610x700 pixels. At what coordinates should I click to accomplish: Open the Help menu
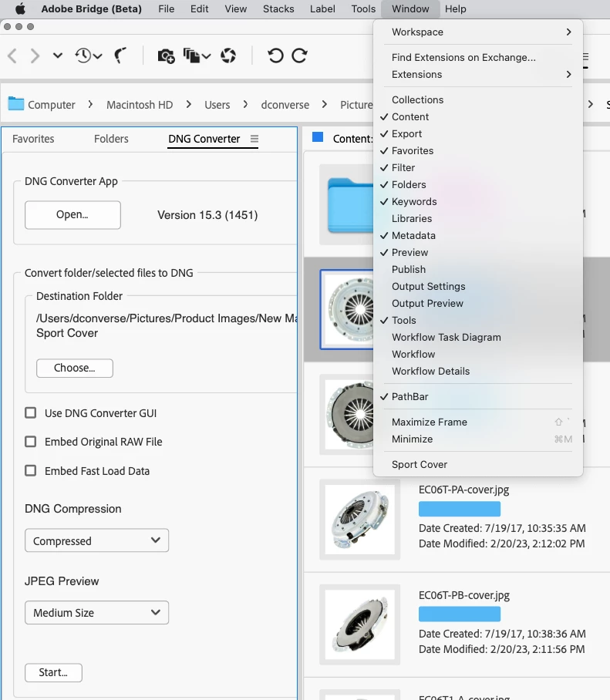455,9
